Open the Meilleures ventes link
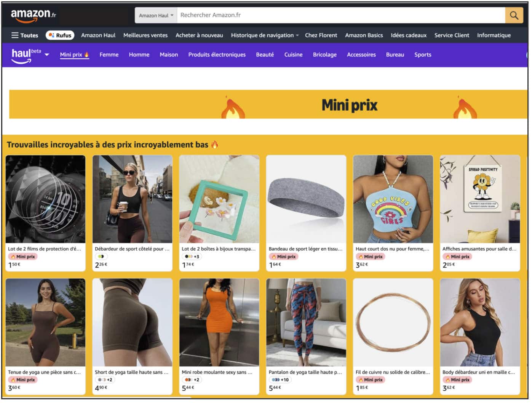Screen dimensions: 532x403 pos(145,35)
